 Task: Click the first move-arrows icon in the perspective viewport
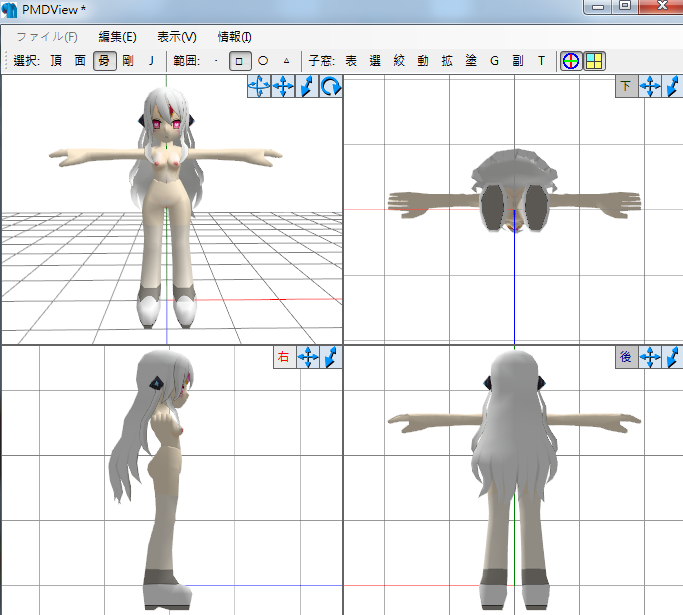click(259, 88)
